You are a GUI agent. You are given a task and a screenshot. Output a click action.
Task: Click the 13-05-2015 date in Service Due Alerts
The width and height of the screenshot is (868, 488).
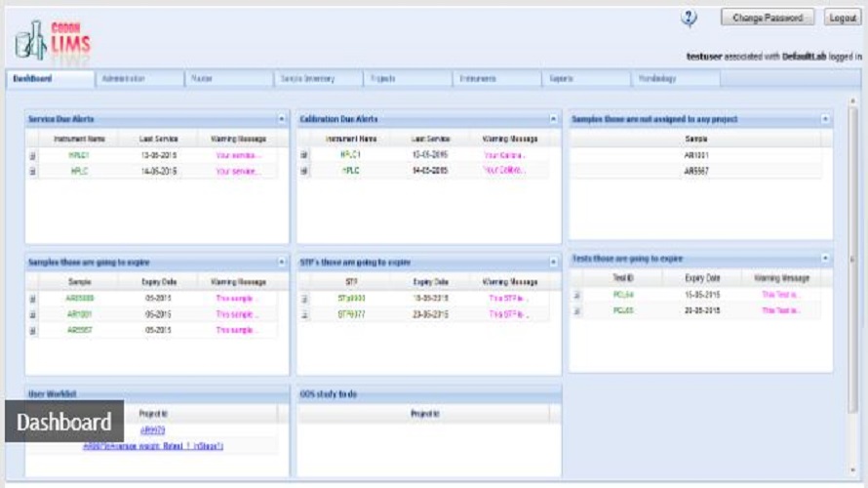pos(159,155)
